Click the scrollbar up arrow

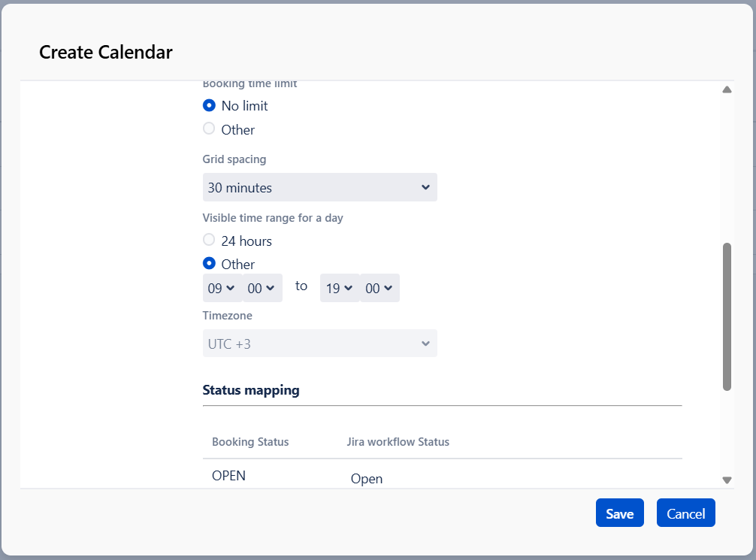pyautogui.click(x=727, y=90)
